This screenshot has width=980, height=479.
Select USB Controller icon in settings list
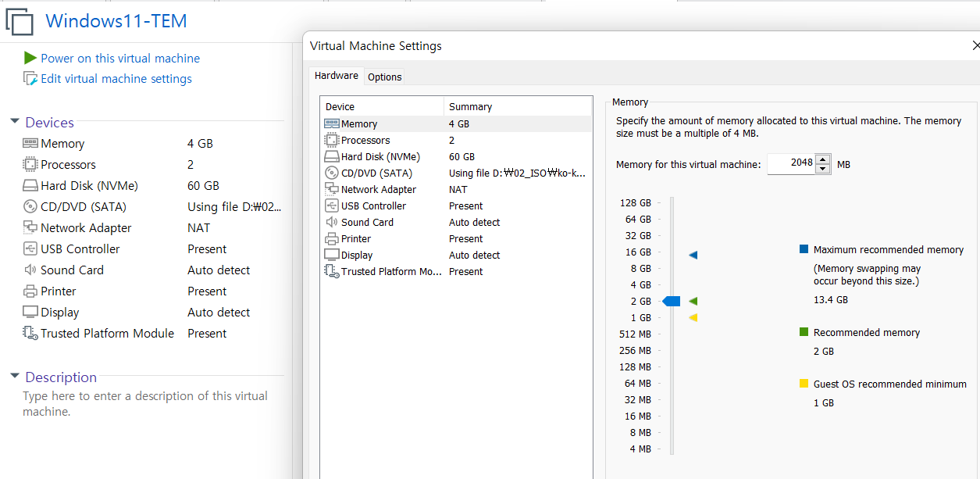(x=332, y=206)
